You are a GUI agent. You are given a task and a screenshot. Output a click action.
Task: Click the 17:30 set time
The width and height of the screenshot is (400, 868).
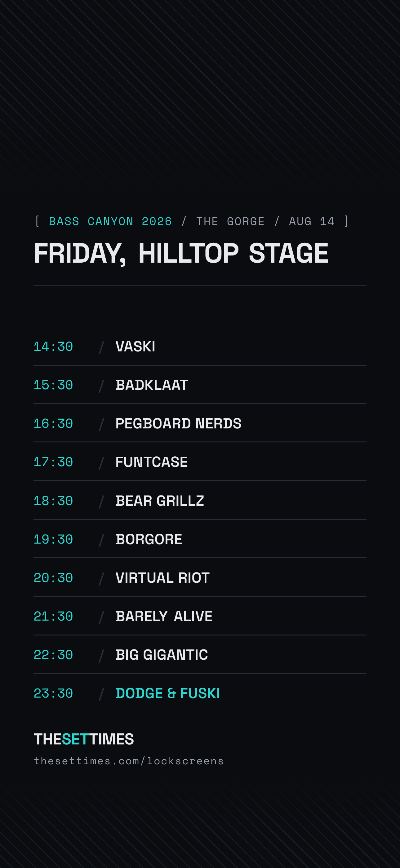53,462
